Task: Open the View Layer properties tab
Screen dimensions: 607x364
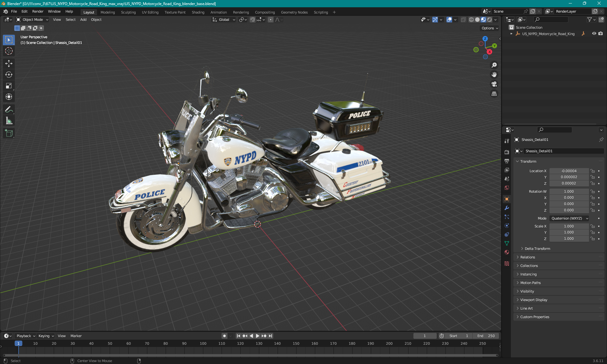Action: point(507,170)
